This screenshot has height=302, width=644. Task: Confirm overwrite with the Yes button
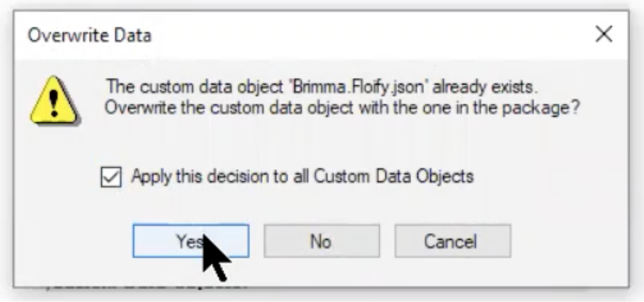[191, 241]
